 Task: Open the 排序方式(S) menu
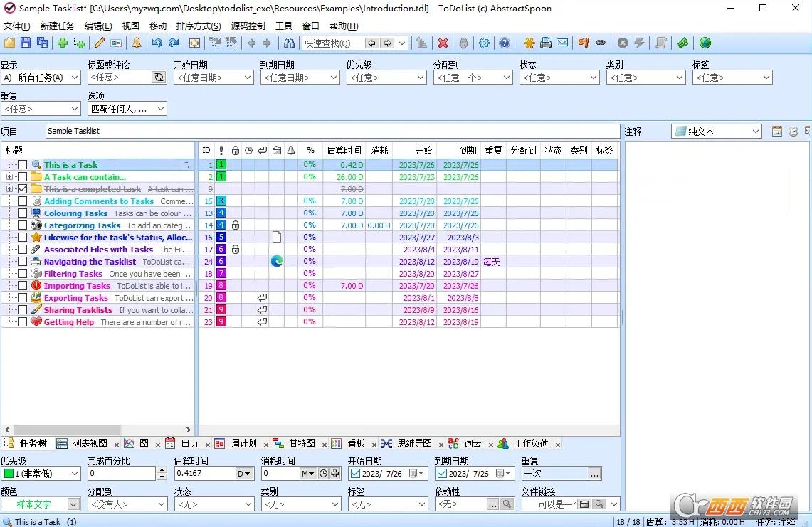(199, 26)
